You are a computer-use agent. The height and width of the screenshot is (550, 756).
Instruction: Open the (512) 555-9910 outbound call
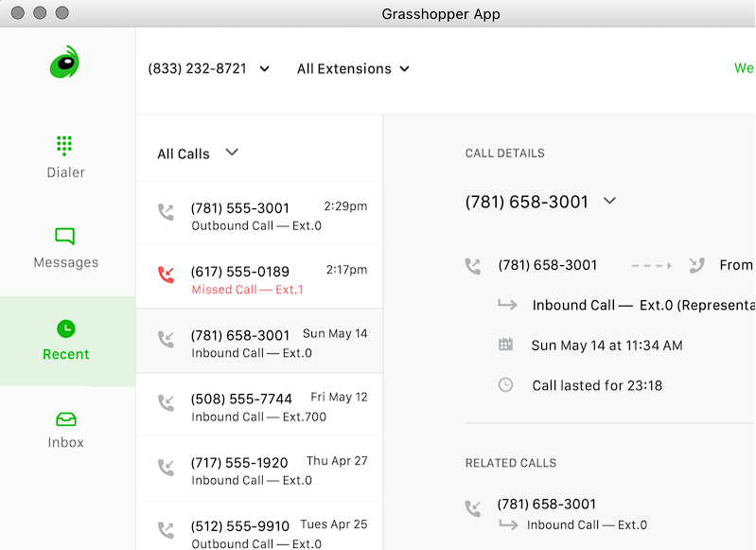258,533
